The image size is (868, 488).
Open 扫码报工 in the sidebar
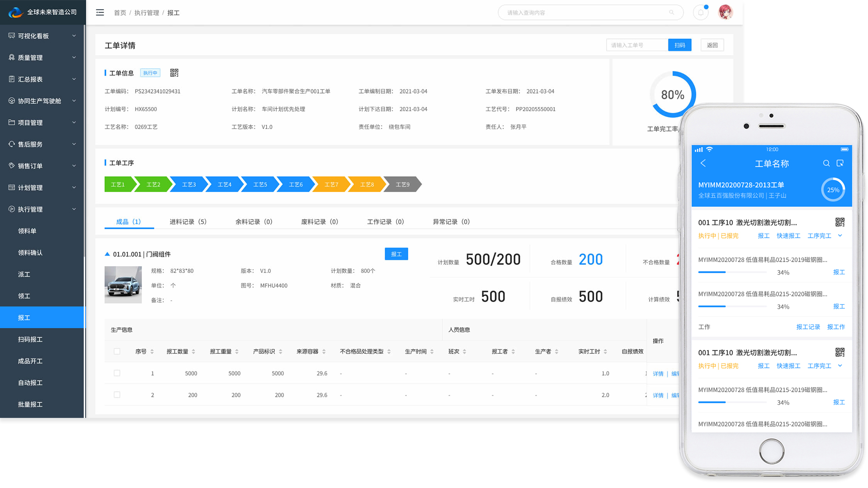pos(30,339)
